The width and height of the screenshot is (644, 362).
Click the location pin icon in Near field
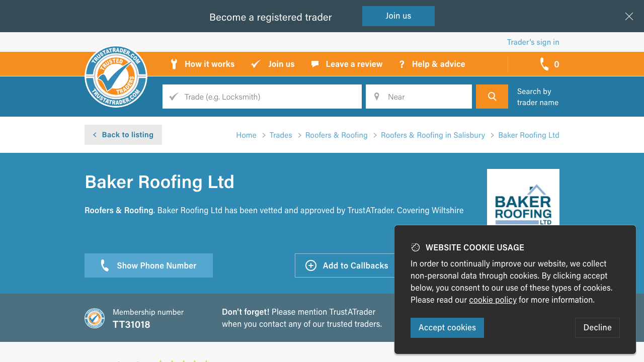coord(377,96)
